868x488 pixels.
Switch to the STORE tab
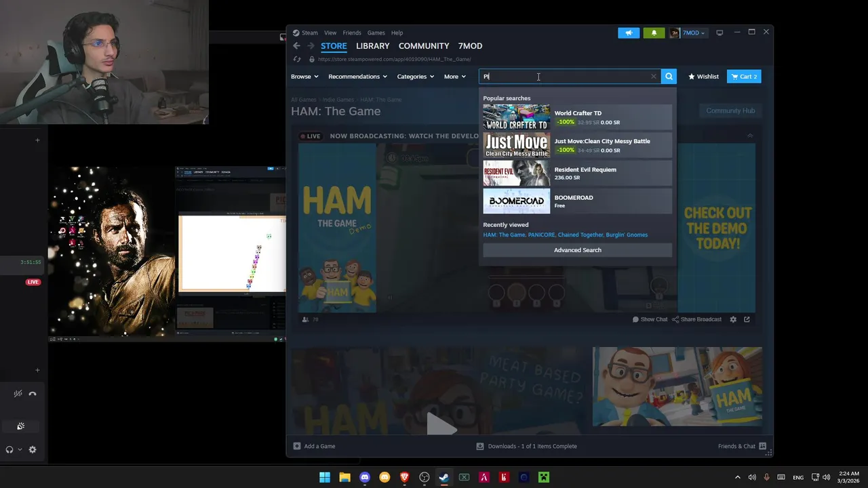click(x=334, y=46)
